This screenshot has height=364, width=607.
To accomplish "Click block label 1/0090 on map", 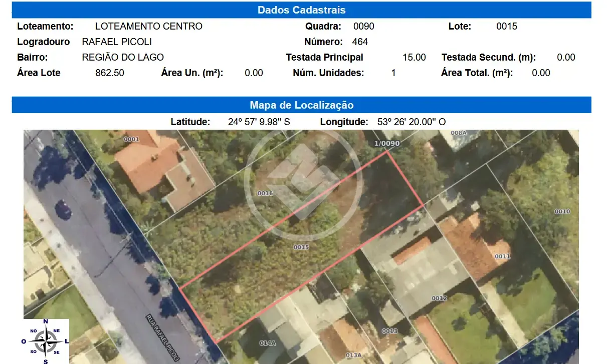I will 387,144.
